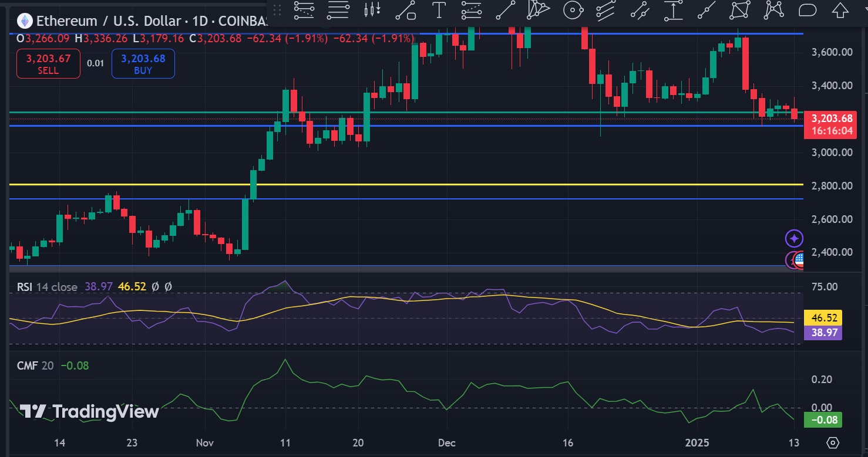
Task: Click the CMF 20 indicator label
Action: 35,365
